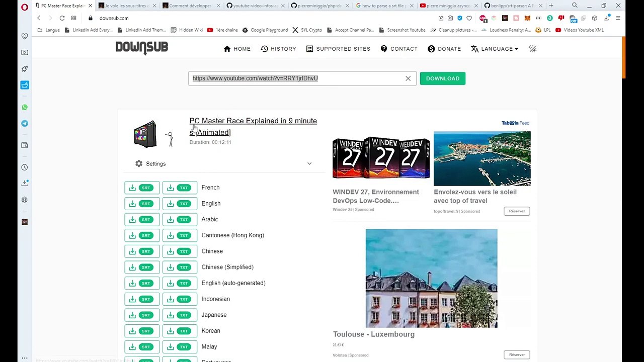Expand the Settings section chevron
644x362 pixels.
309,164
